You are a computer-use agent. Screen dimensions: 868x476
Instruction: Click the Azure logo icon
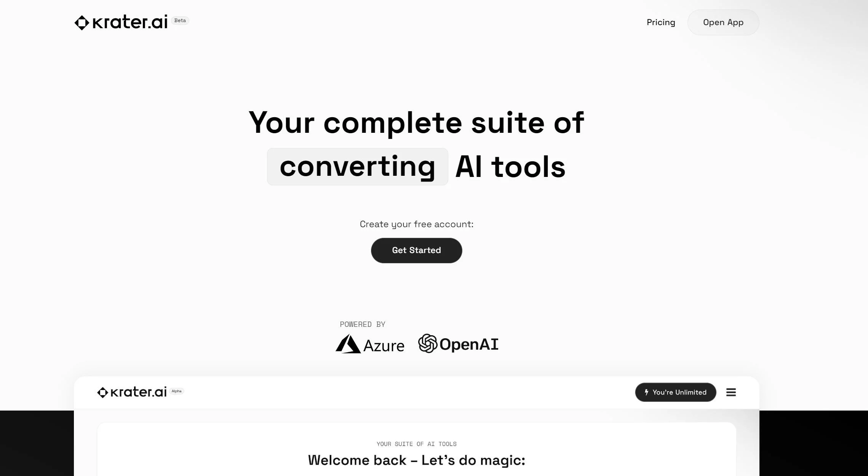(x=347, y=344)
